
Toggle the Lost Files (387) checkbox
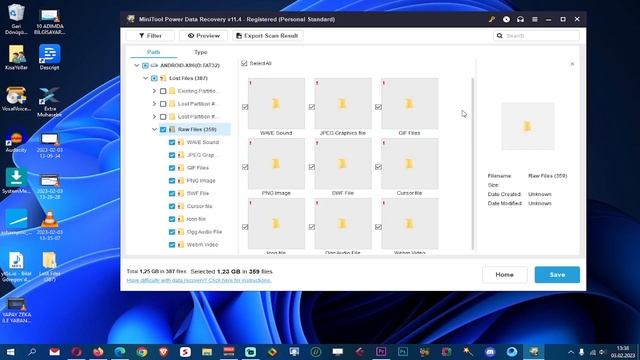(x=154, y=78)
